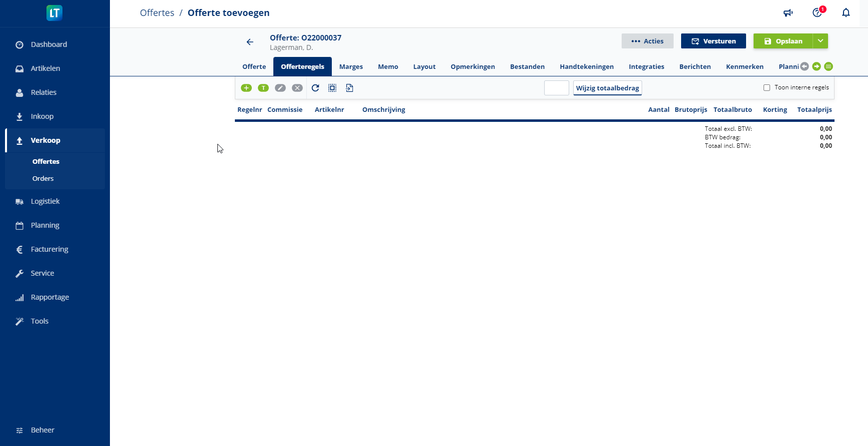Expand the Opslaan dropdown arrow

pos(821,41)
